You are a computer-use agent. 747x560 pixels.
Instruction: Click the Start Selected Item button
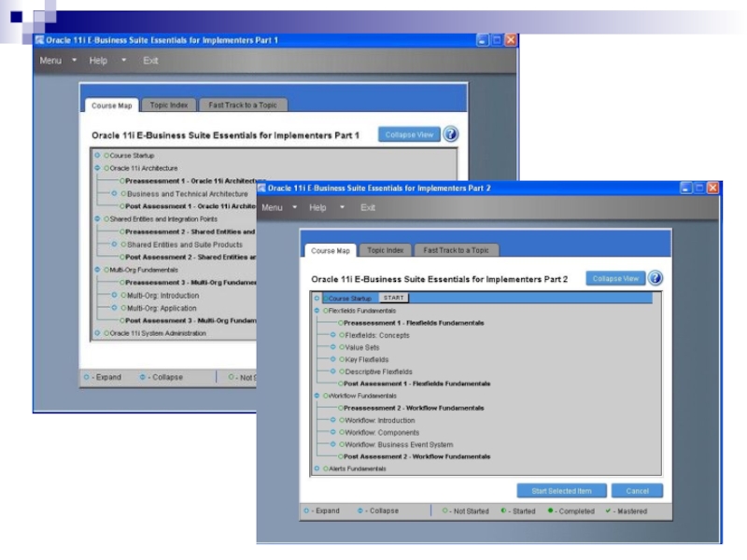point(561,491)
